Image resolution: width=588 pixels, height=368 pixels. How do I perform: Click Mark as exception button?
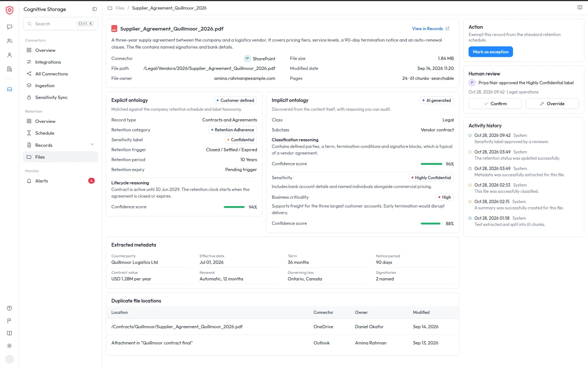pyautogui.click(x=491, y=52)
